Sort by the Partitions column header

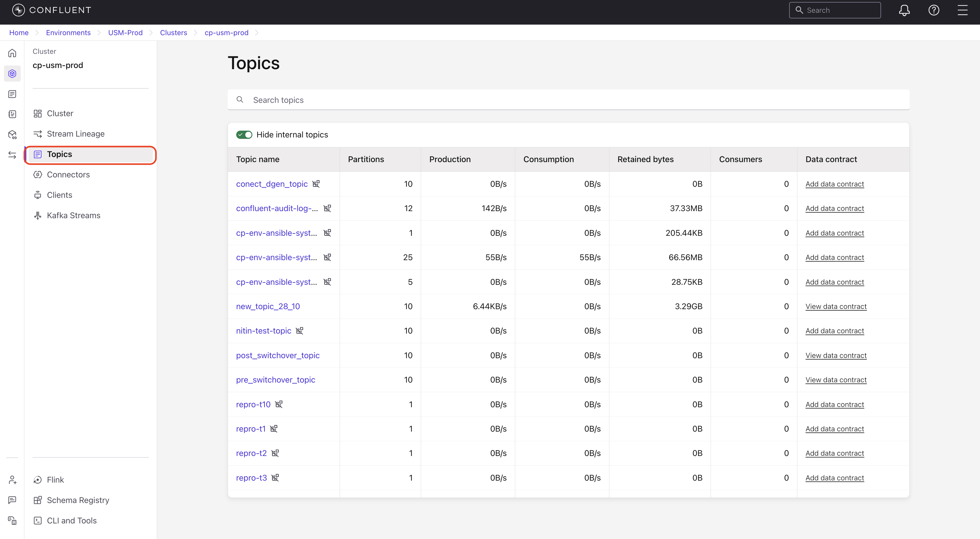tap(366, 159)
